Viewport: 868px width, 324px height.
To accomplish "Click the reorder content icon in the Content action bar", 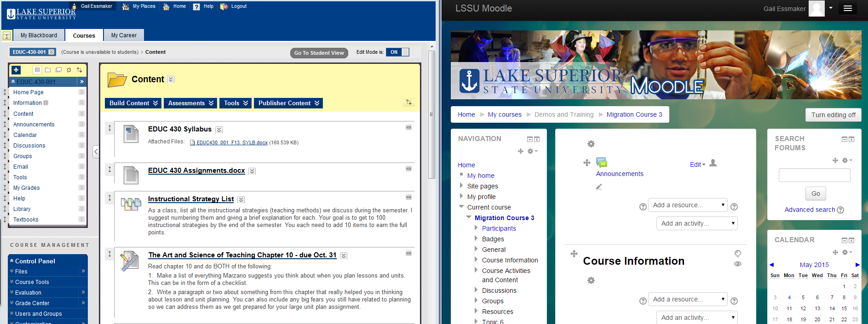I will pos(408,102).
